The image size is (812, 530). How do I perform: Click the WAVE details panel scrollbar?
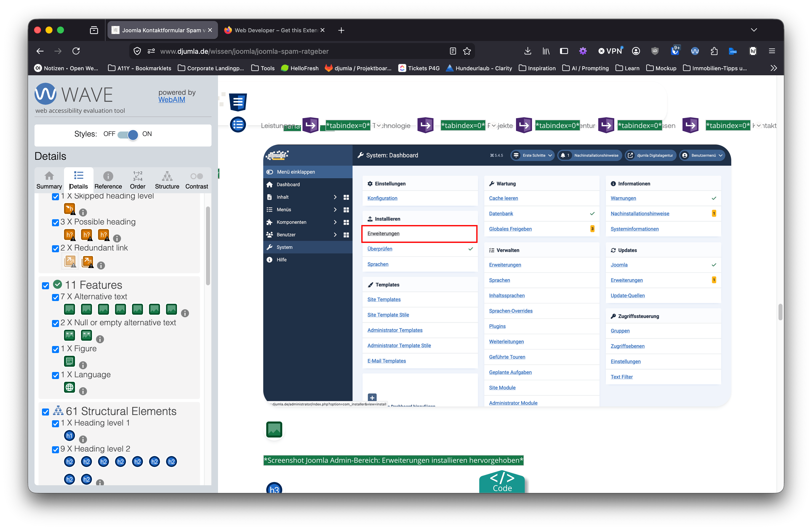[208, 246]
